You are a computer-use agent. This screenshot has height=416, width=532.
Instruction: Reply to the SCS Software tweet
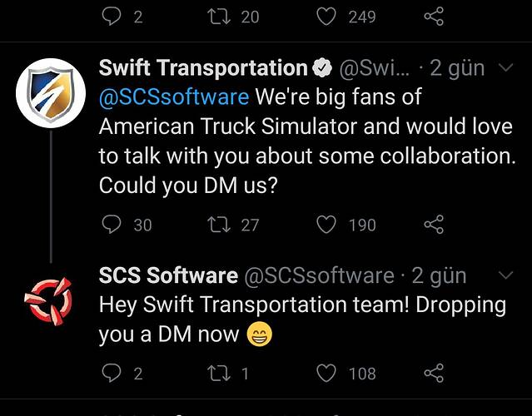(x=112, y=373)
